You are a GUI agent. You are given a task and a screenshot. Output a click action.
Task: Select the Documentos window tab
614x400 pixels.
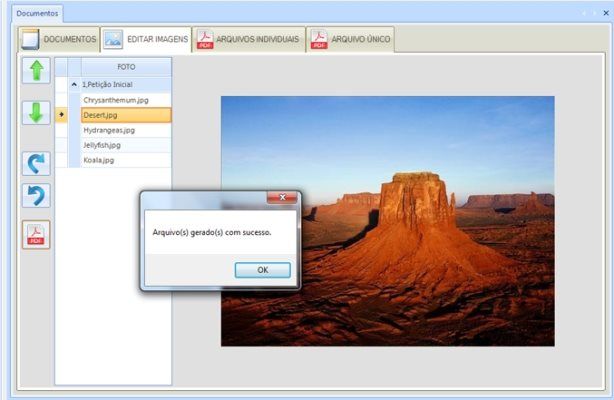(37, 13)
